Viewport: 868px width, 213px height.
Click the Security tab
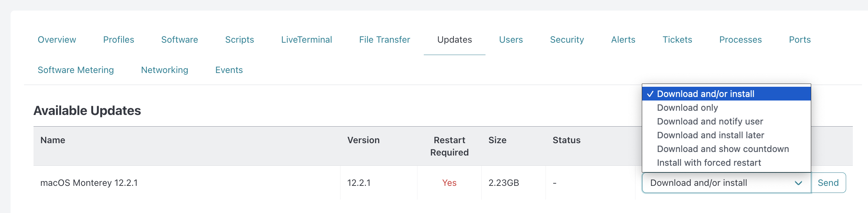[x=567, y=40]
